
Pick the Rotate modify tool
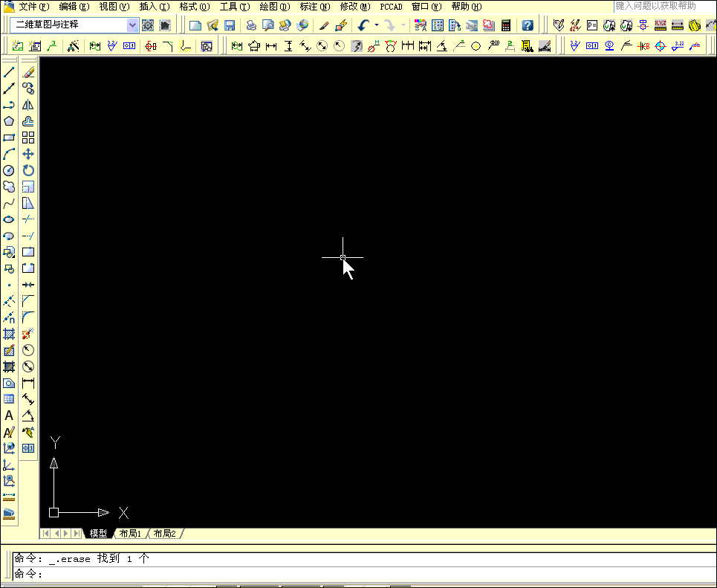28,169
